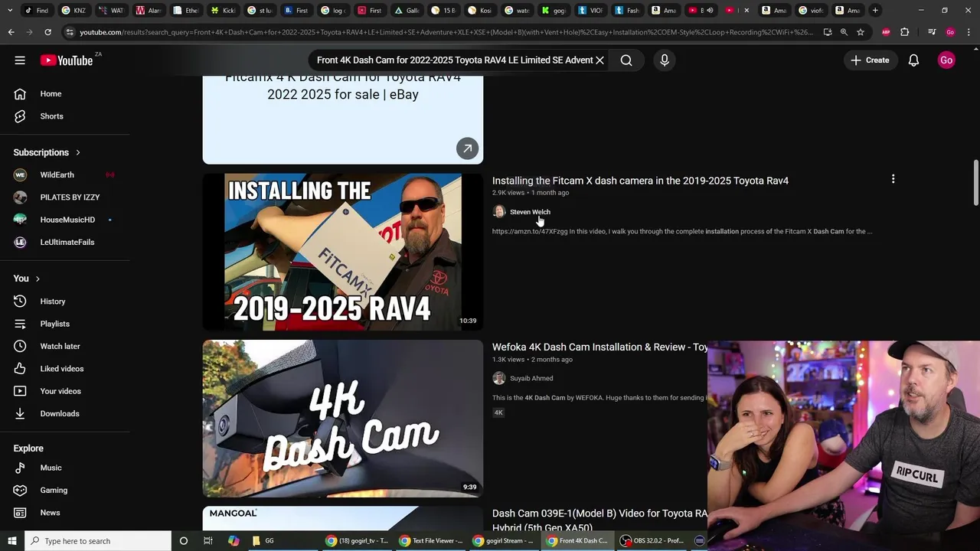
Task: Open Task View on the taskbar
Action: (x=207, y=541)
